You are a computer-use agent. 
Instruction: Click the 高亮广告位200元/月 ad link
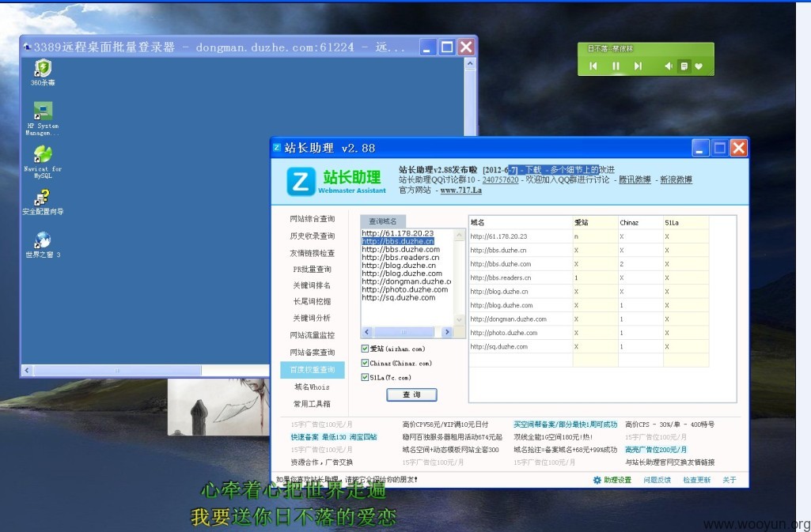pos(656,449)
